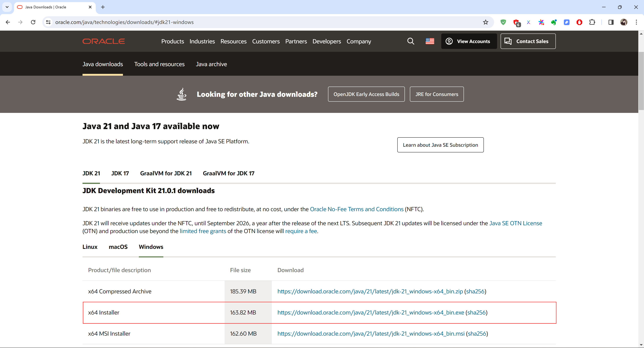Click the green Evernote elephant extension
Screen dimensions: 644x348
554,22
